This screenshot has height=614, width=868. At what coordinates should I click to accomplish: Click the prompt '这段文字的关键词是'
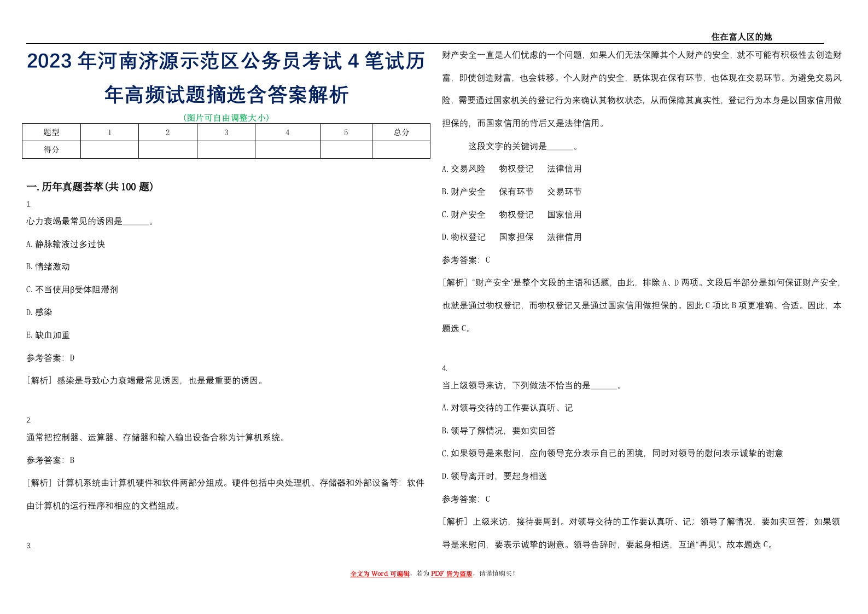(523, 146)
